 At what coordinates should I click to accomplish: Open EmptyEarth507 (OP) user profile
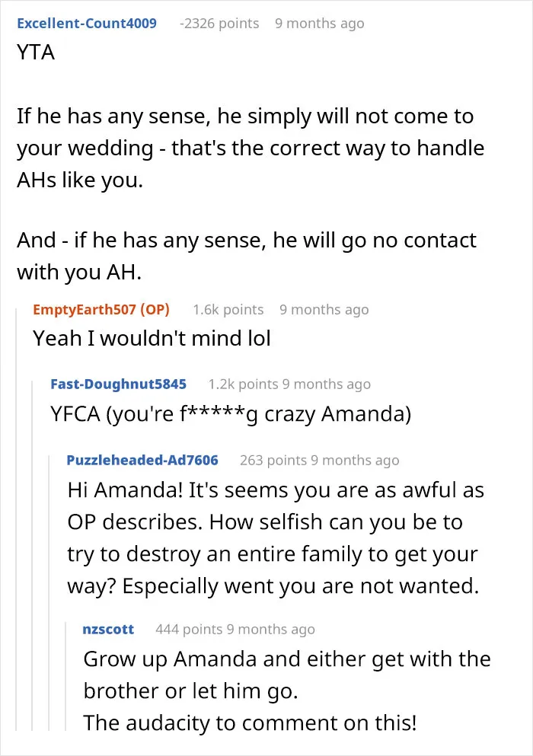click(x=101, y=309)
